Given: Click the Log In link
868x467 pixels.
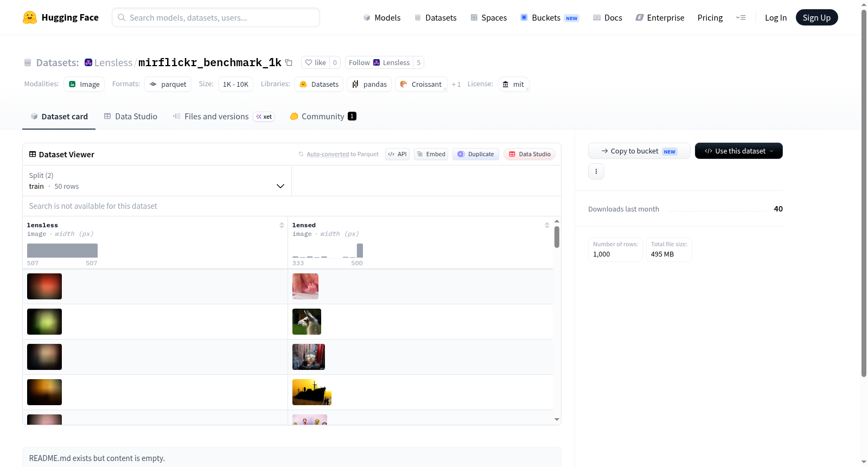Looking at the screenshot, I should pos(776,17).
